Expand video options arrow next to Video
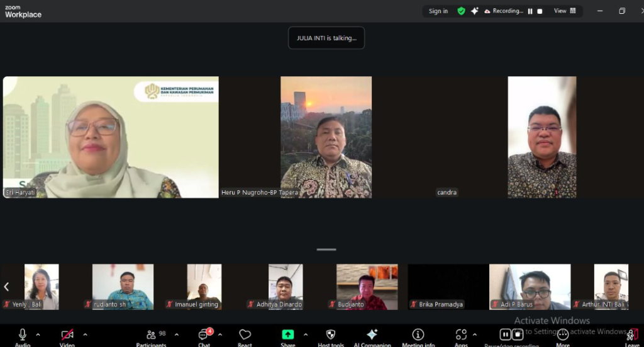Viewport: 644px width, 347px height. coord(85,334)
